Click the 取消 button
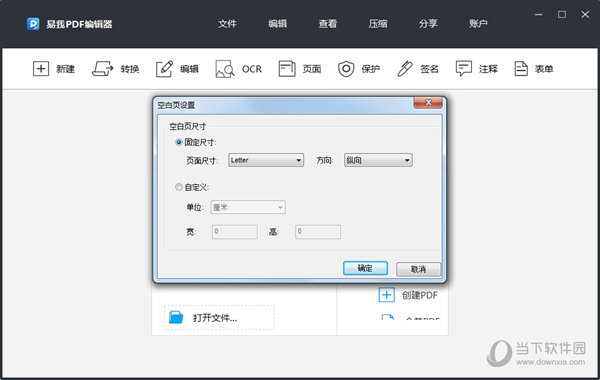Image resolution: width=600 pixels, height=380 pixels. pyautogui.click(x=418, y=269)
